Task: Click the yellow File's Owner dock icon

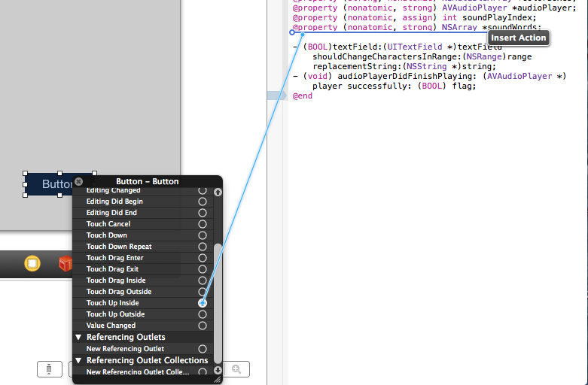Action: (32, 263)
